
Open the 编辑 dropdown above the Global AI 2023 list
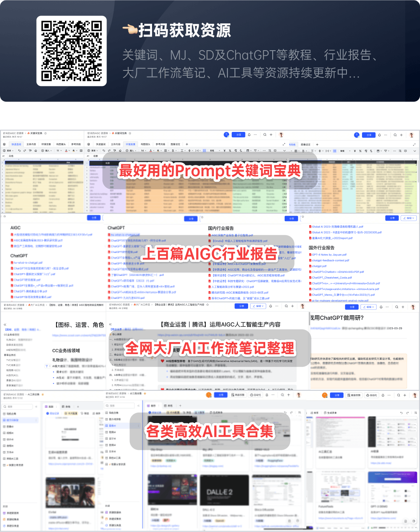click(x=409, y=218)
